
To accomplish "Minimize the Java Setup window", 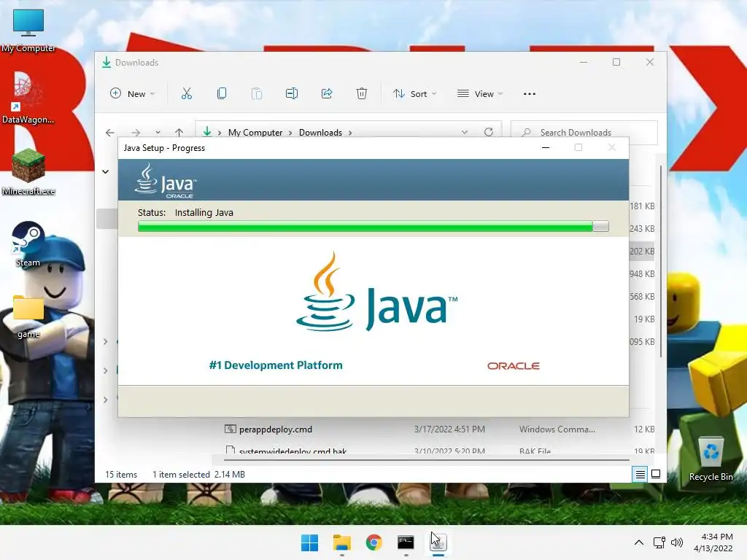I will click(546, 147).
